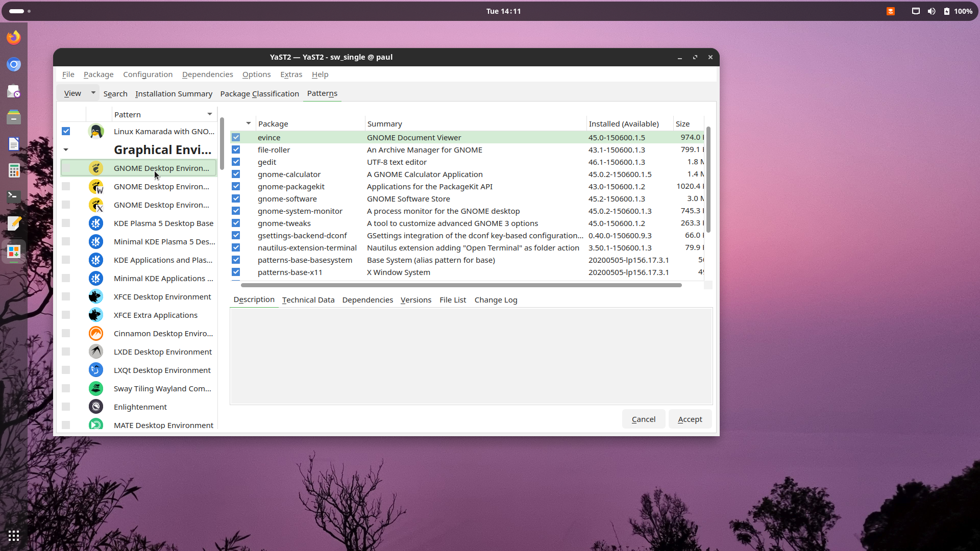
Task: Open the Technical Data tab
Action: pyautogui.click(x=308, y=300)
